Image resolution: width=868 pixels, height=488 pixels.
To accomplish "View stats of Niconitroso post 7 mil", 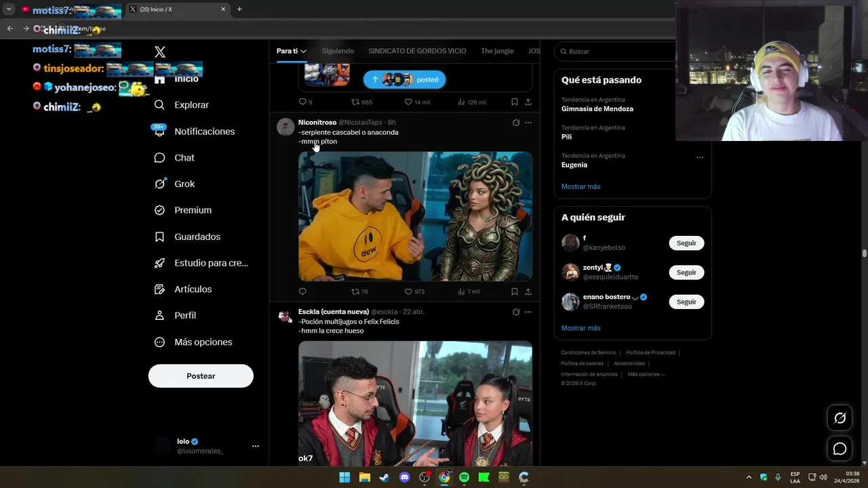I will point(469,291).
